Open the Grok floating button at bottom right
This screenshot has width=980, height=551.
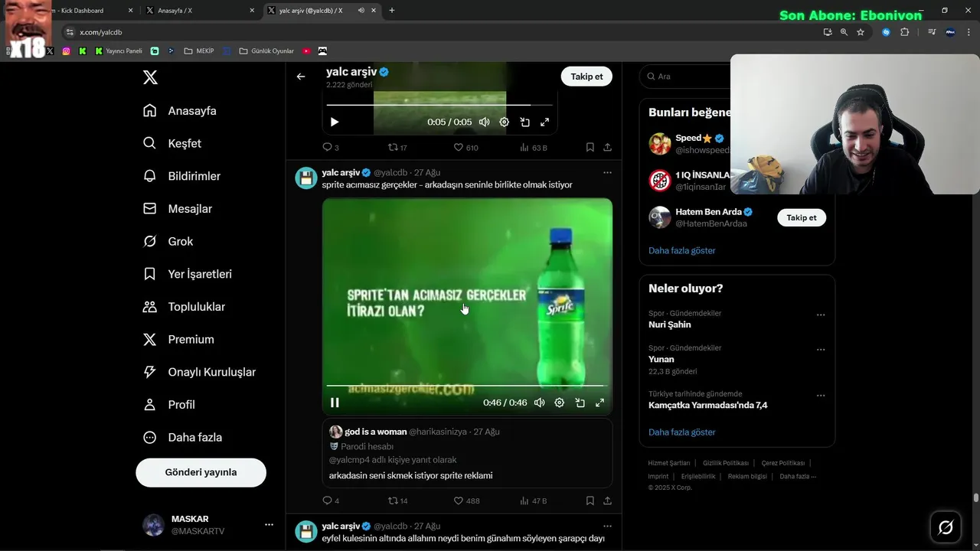(946, 527)
